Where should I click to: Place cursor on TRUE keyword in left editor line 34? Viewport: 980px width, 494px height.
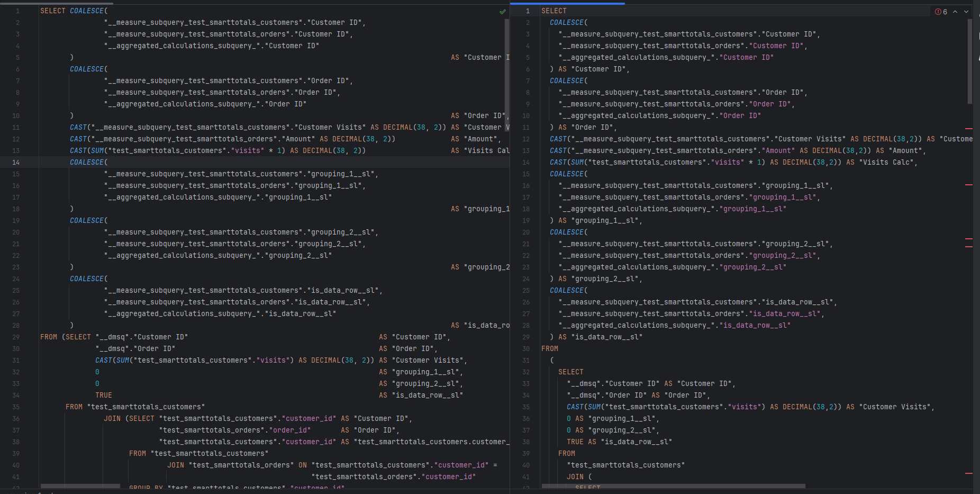104,396
